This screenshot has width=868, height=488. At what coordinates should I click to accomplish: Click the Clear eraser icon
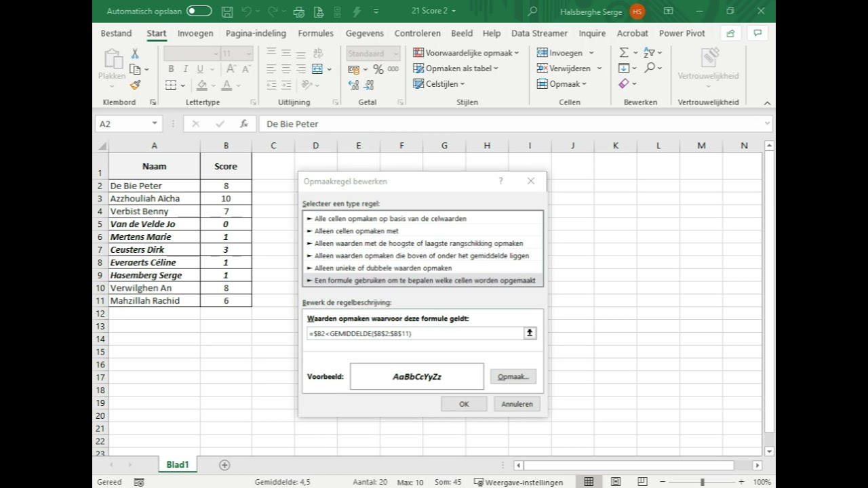coord(624,84)
